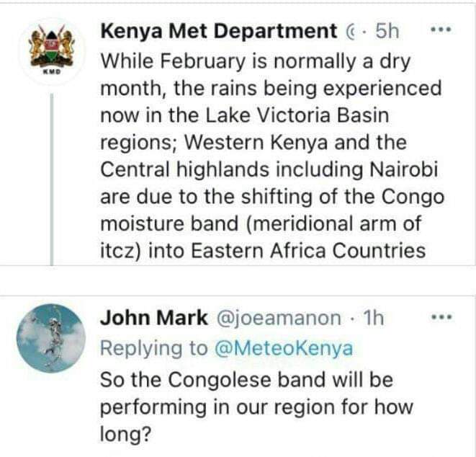The width and height of the screenshot is (476, 457).
Task: Open the Kenya Met Department profile name
Action: [219, 32]
